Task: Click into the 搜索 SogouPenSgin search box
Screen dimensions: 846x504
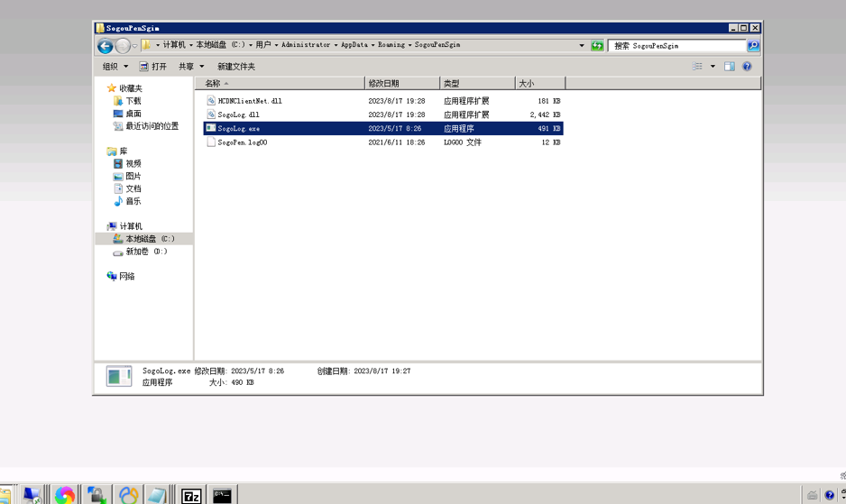Action: (677, 46)
